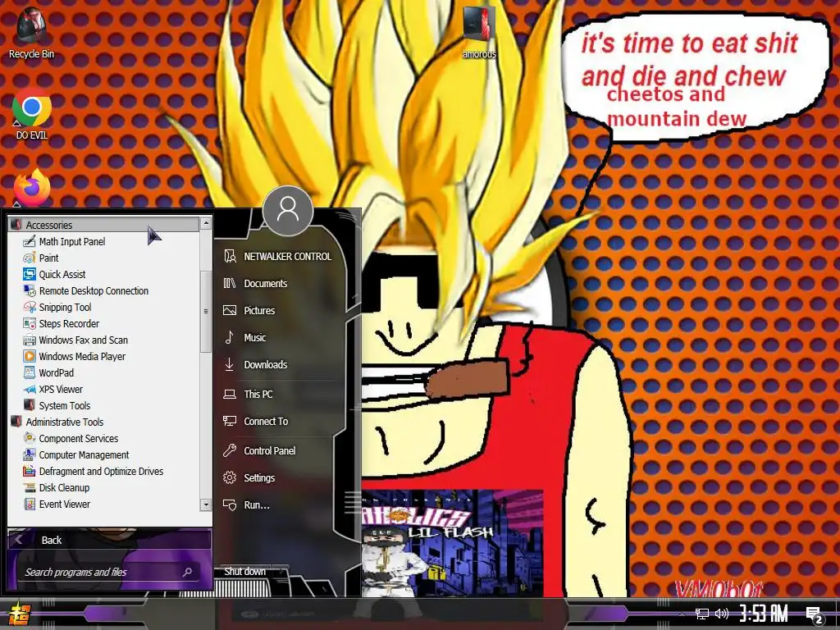Viewport: 840px width, 630px height.
Task: Open the Shut down options arrow
Action: click(282, 572)
